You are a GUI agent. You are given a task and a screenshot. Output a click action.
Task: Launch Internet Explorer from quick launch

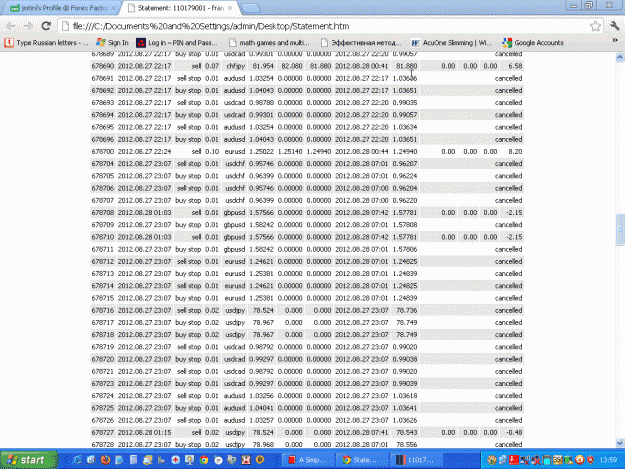pyautogui.click(x=77, y=460)
